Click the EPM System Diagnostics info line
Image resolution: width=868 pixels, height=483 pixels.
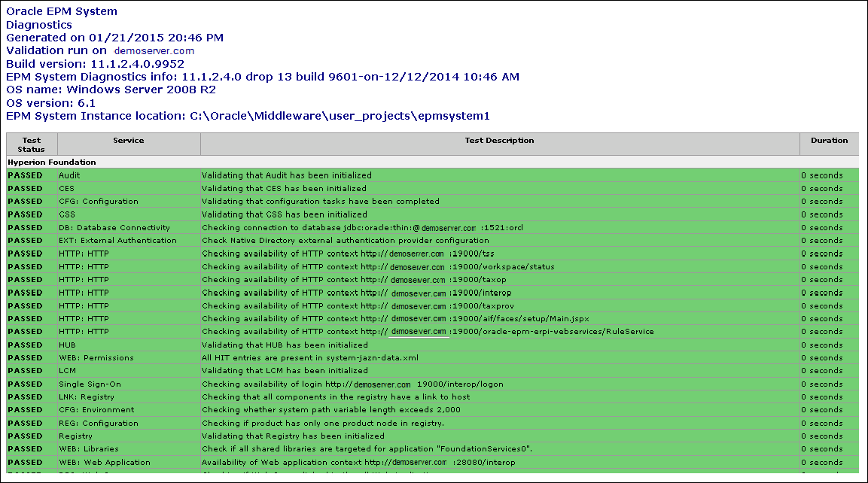point(263,77)
